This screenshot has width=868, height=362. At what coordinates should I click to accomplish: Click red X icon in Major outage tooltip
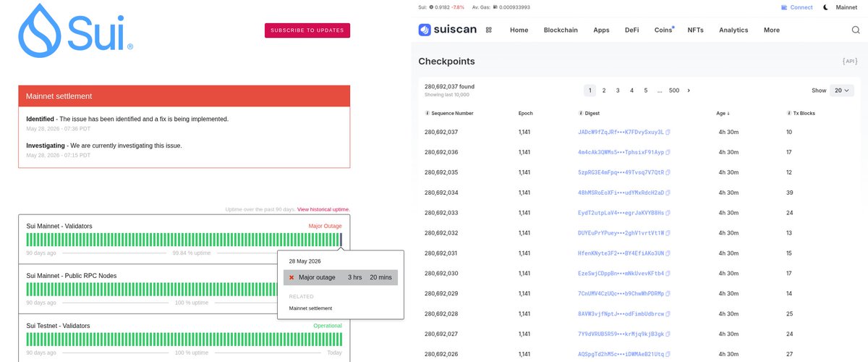tap(292, 277)
